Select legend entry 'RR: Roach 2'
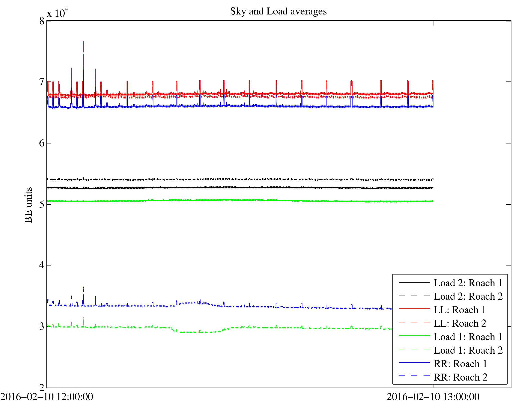The width and height of the screenshot is (518, 420). [460, 377]
